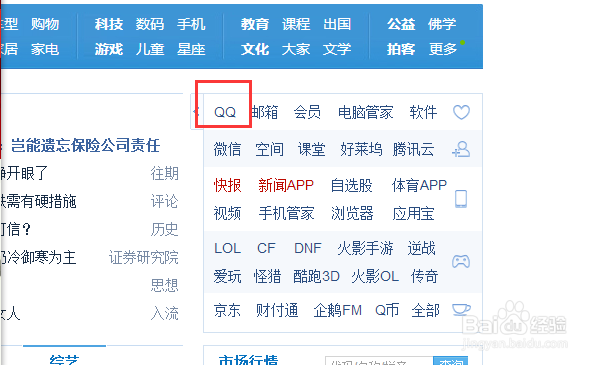This screenshot has height=365, width=603.
Task: Open 手机管家 link
Action: pos(287,213)
